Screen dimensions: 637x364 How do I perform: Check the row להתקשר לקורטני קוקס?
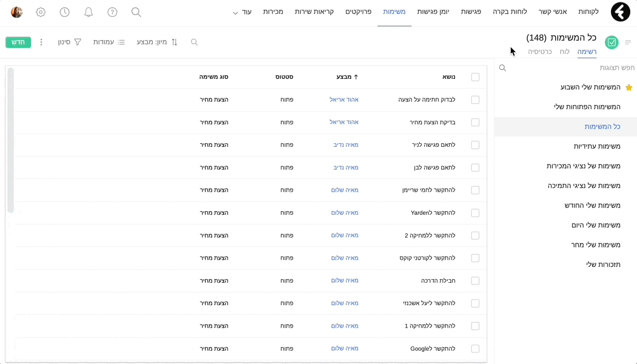click(475, 258)
